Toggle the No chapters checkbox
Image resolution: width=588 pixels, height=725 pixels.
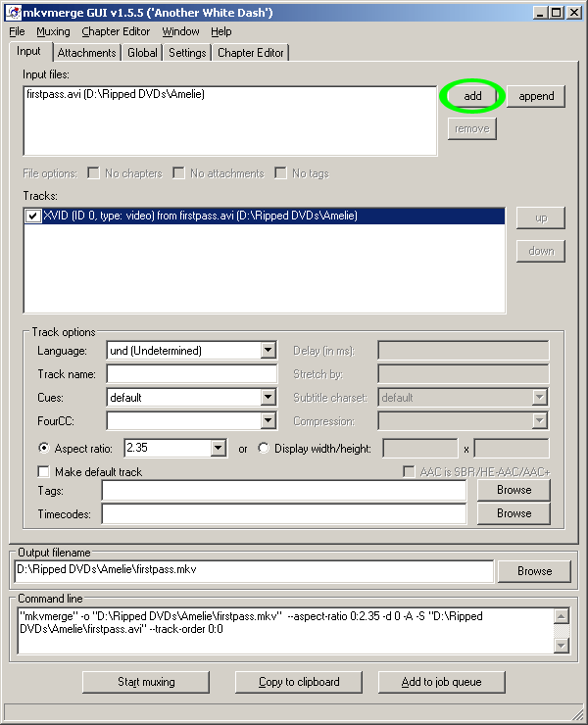point(93,173)
